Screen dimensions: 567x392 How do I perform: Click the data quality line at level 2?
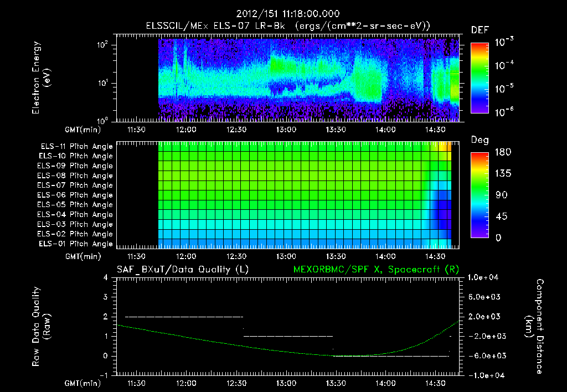(184, 317)
